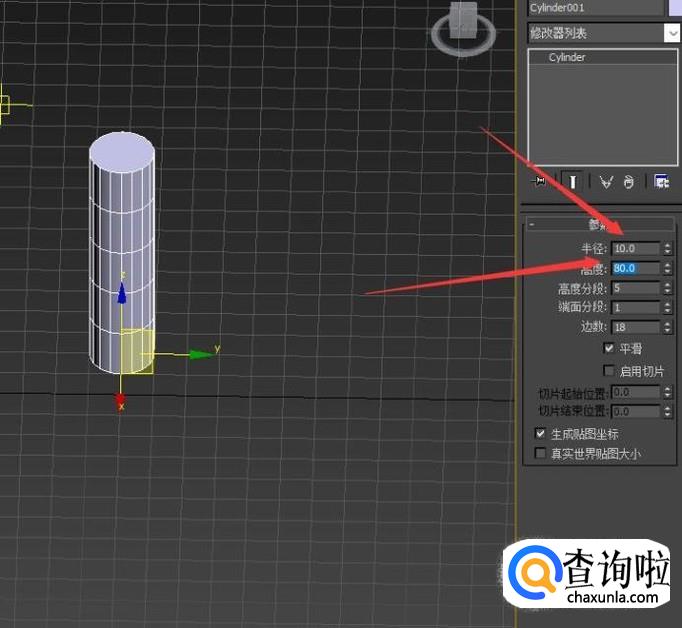
Task: Click the 切片结束位置 value field
Action: pos(635,411)
